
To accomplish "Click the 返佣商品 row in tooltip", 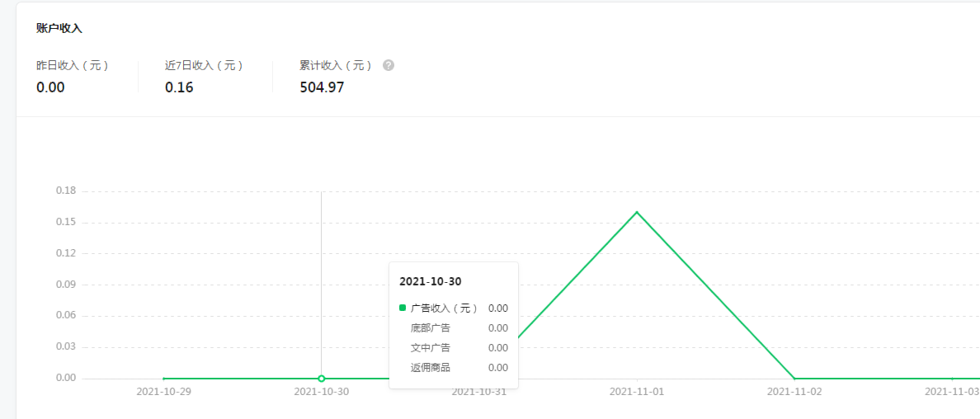I will (431, 368).
